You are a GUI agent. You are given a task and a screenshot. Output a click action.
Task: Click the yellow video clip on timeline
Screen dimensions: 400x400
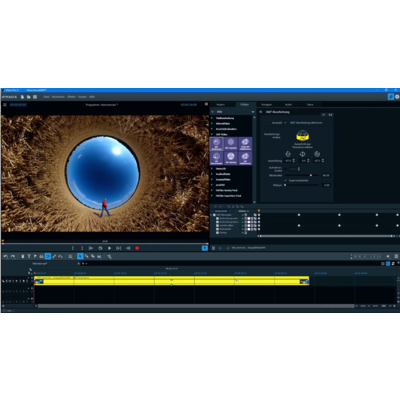(x=171, y=281)
